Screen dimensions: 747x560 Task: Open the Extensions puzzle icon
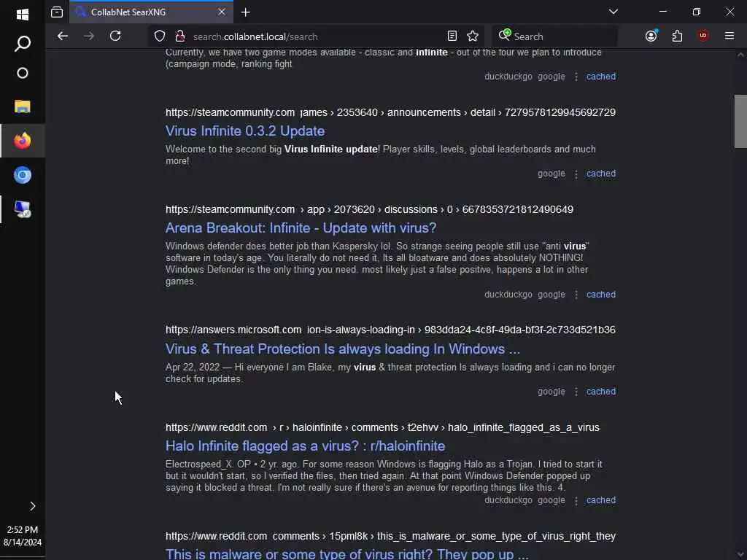tap(677, 36)
